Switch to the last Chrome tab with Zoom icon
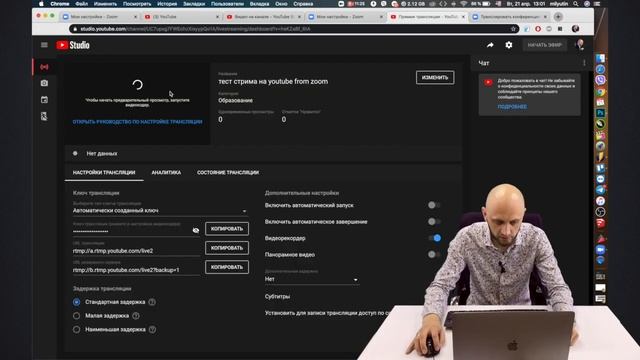The width and height of the screenshot is (640, 360). click(x=509, y=17)
